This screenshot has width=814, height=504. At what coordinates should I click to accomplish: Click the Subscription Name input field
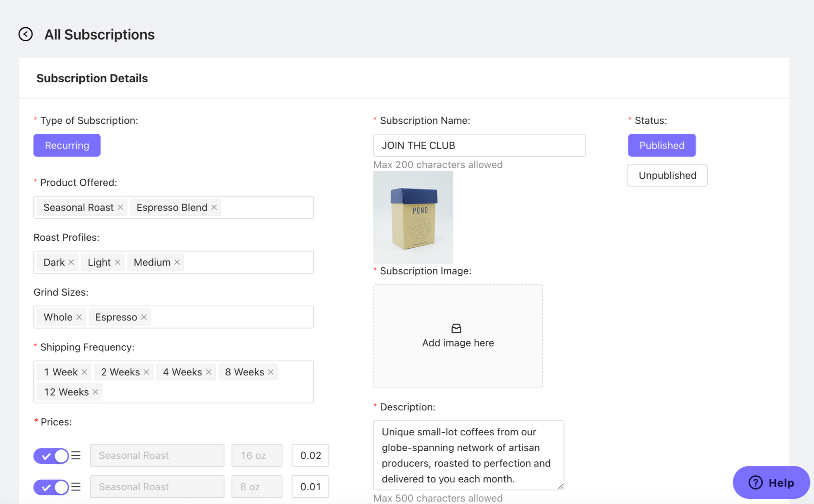coord(479,146)
